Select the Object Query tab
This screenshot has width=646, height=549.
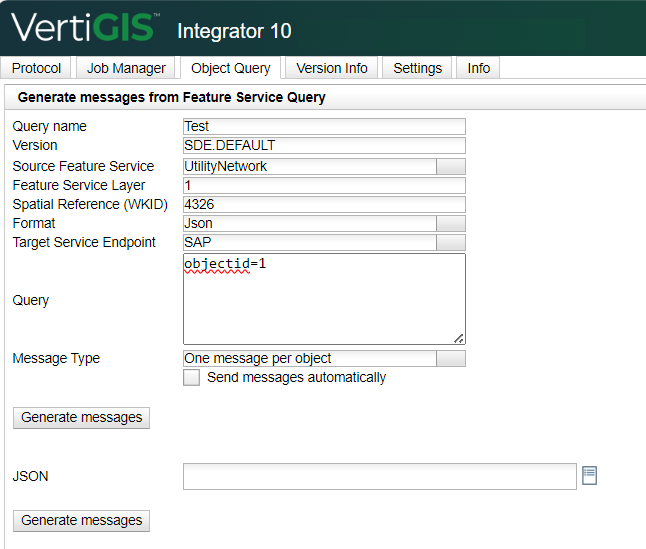pyautogui.click(x=231, y=68)
